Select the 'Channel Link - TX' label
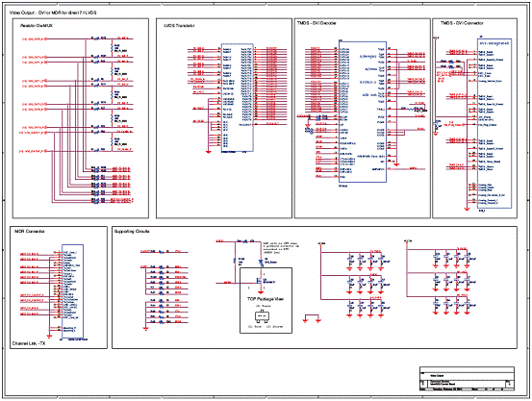This screenshot has height=401, width=532. coord(29,343)
